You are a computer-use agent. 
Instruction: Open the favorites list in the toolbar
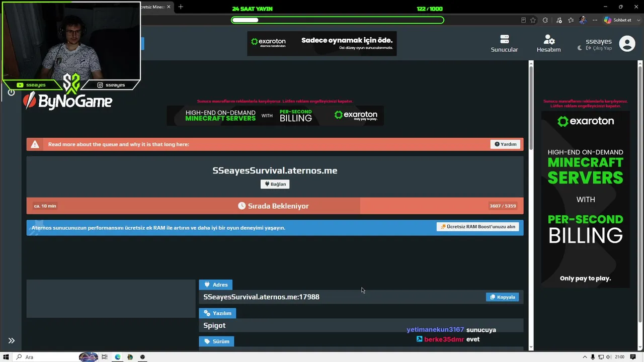click(x=571, y=20)
